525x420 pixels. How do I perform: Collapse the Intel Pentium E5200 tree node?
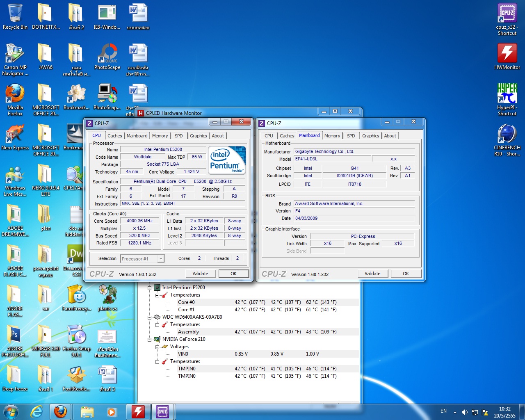pyautogui.click(x=150, y=288)
